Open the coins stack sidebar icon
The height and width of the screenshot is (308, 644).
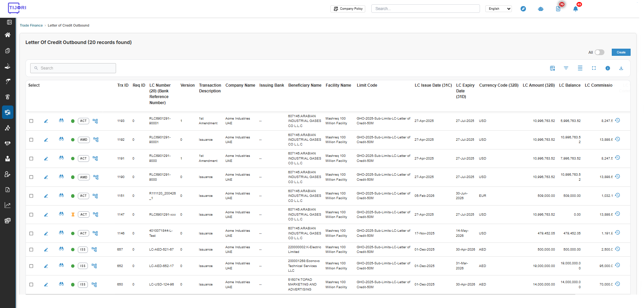click(x=7, y=221)
